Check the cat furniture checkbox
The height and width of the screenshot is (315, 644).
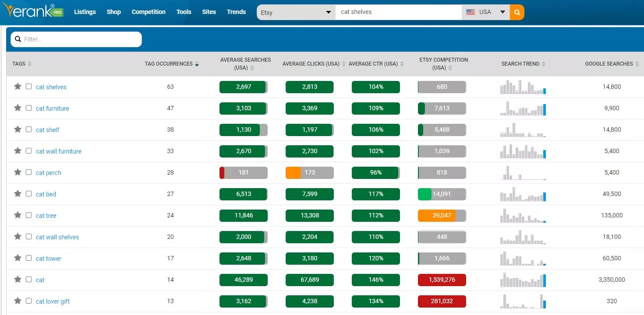coord(28,108)
